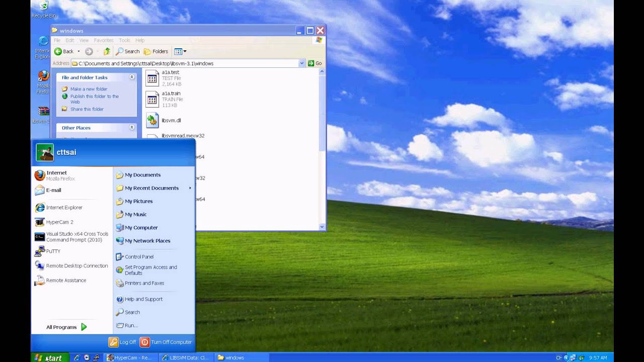The height and width of the screenshot is (362, 644).
Task: Switch to HyperCam taskbar button
Action: point(130,358)
